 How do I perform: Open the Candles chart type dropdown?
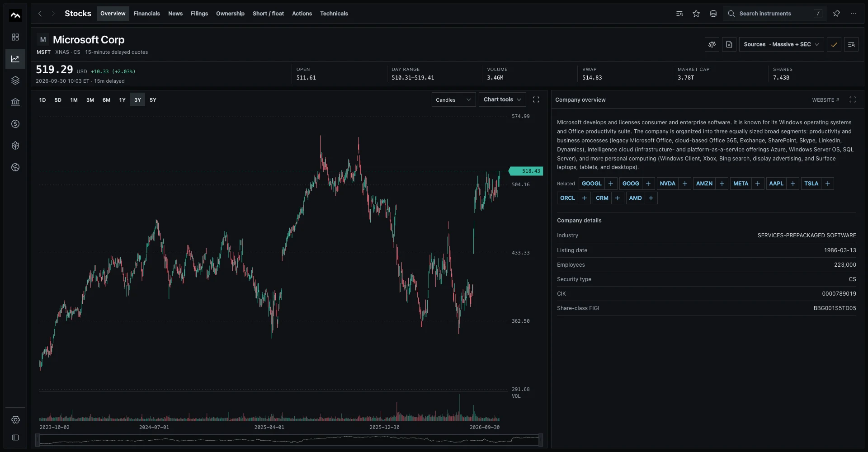(453, 100)
